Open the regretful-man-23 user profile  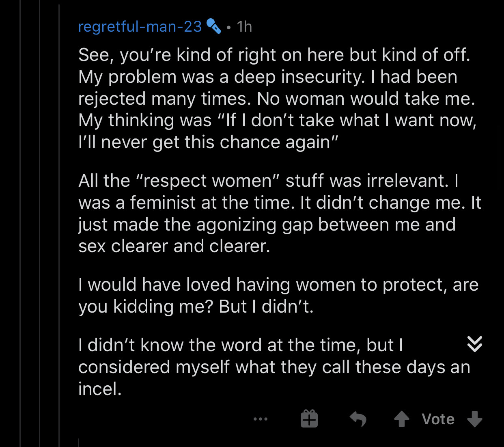click(140, 26)
